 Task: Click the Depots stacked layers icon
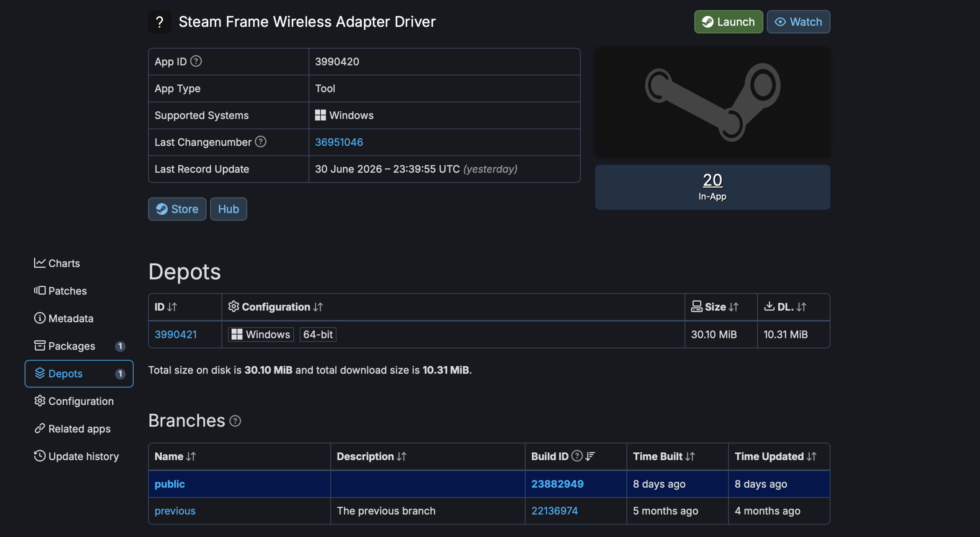point(40,373)
